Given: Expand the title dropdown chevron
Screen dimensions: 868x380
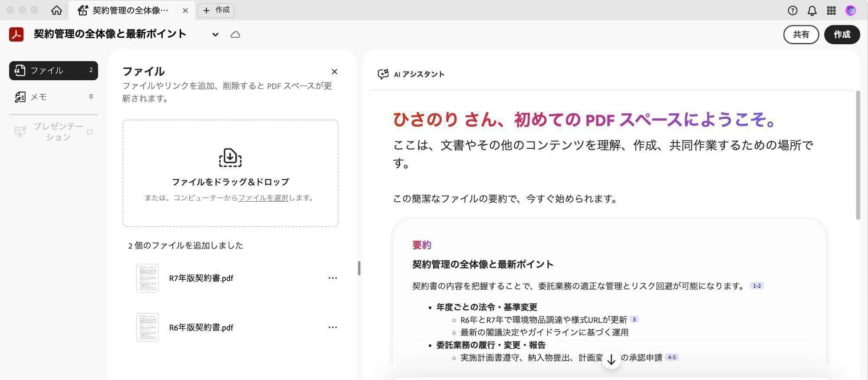Looking at the screenshot, I should tap(215, 35).
